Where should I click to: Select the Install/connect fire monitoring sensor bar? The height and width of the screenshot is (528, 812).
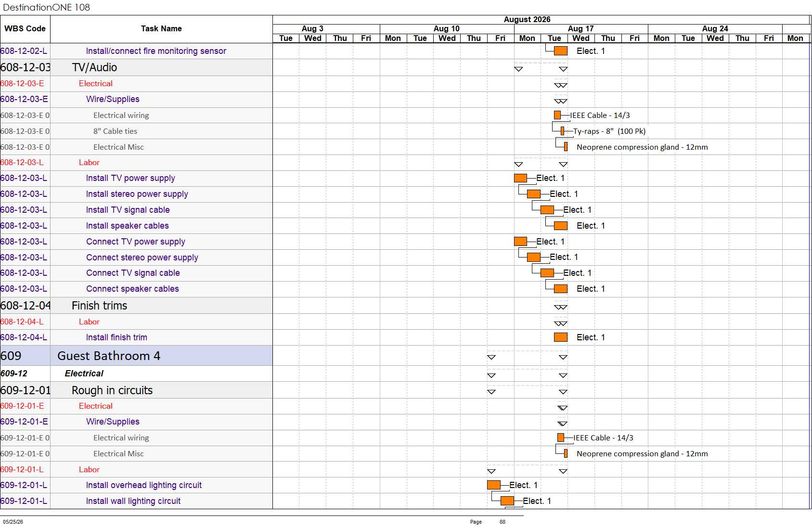(561, 51)
